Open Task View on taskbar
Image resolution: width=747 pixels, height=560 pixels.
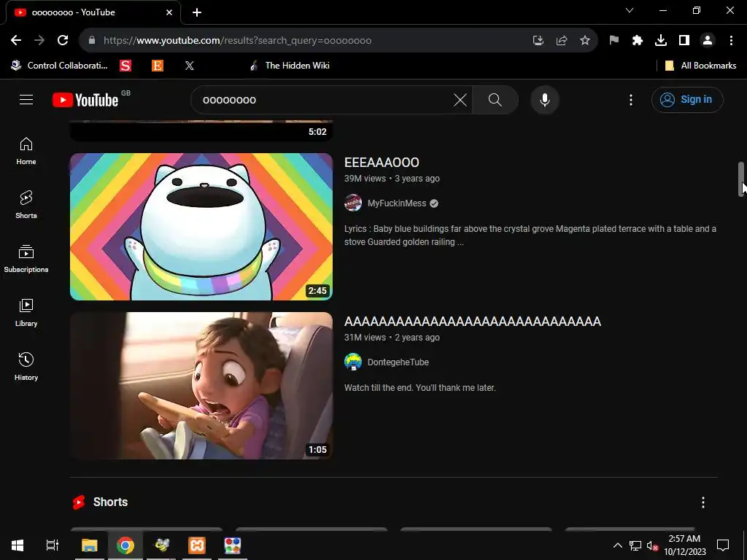pyautogui.click(x=53, y=545)
